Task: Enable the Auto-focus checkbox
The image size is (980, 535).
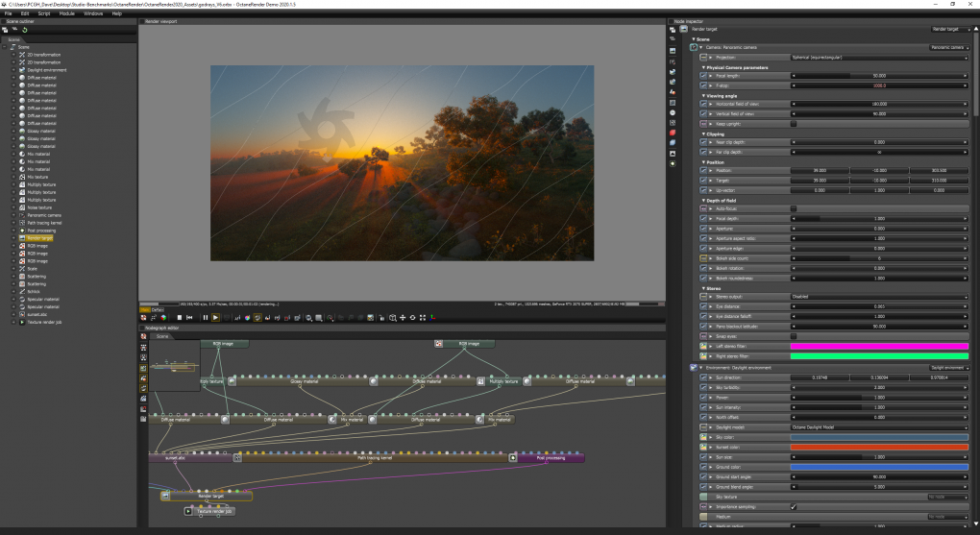Action: point(794,208)
